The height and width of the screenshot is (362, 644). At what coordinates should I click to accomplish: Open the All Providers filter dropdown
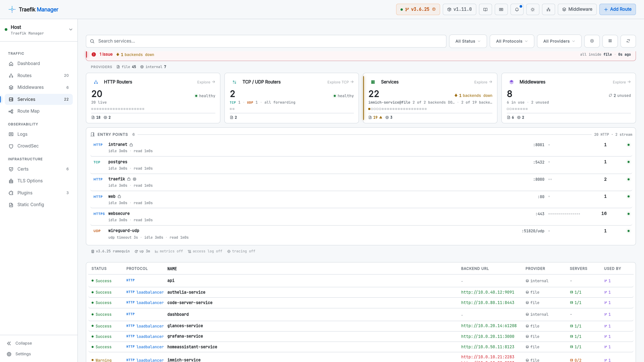[559, 41]
